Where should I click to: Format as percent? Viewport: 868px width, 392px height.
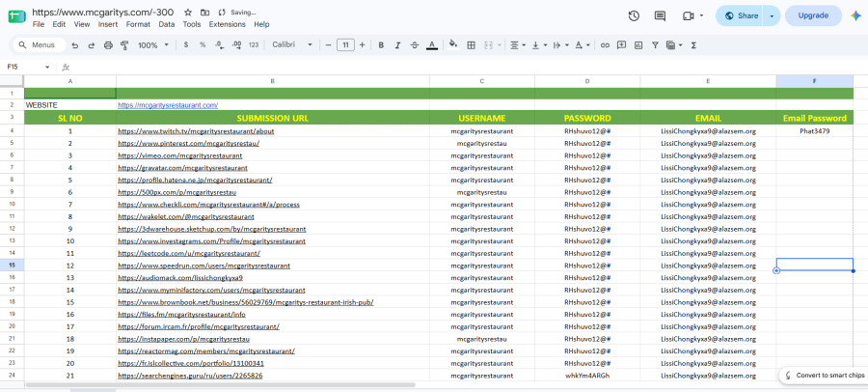pyautogui.click(x=203, y=45)
